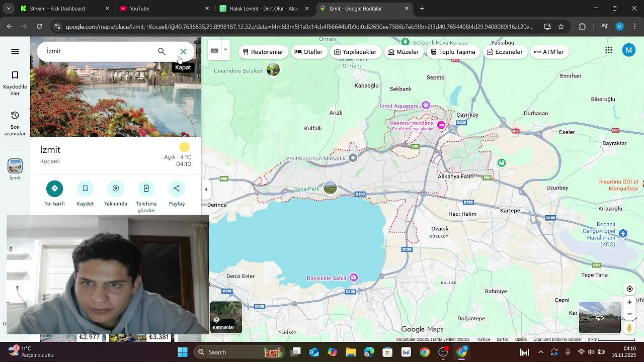Show my location on map
The width and height of the screenshot is (644, 362).
coord(629,289)
